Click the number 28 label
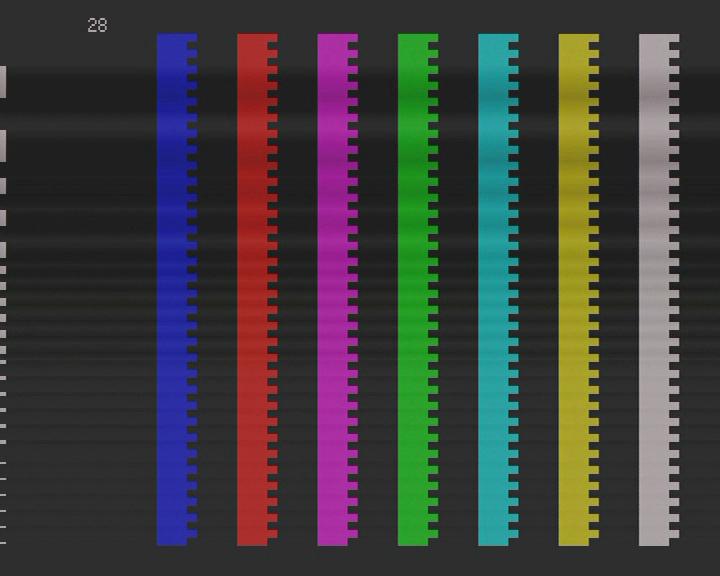Image resolution: width=720 pixels, height=576 pixels. point(97,26)
